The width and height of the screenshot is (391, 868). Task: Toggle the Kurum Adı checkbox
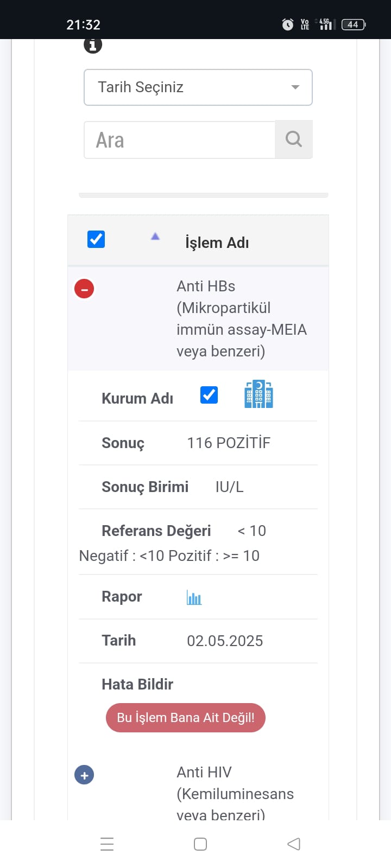pos(209,395)
